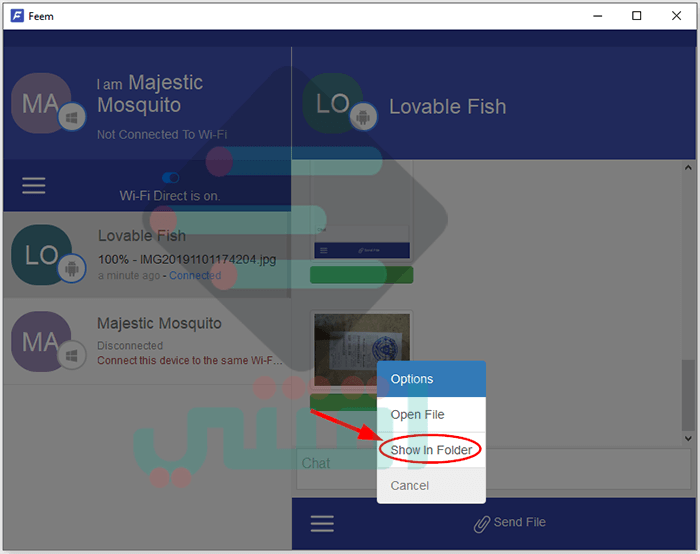The height and width of the screenshot is (554, 700).
Task: Click the MA avatar next to 'I am Majestic Mosquito'
Action: pos(41,103)
